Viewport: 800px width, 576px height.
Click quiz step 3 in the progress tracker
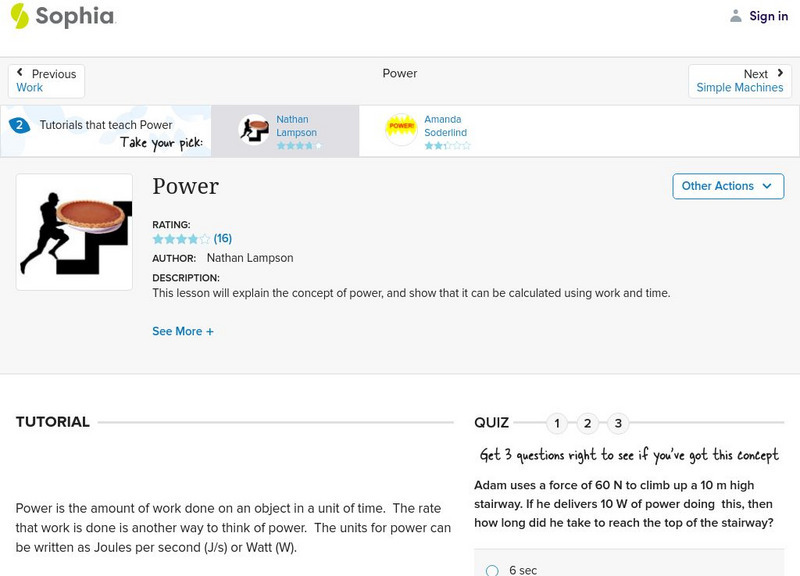click(618, 423)
